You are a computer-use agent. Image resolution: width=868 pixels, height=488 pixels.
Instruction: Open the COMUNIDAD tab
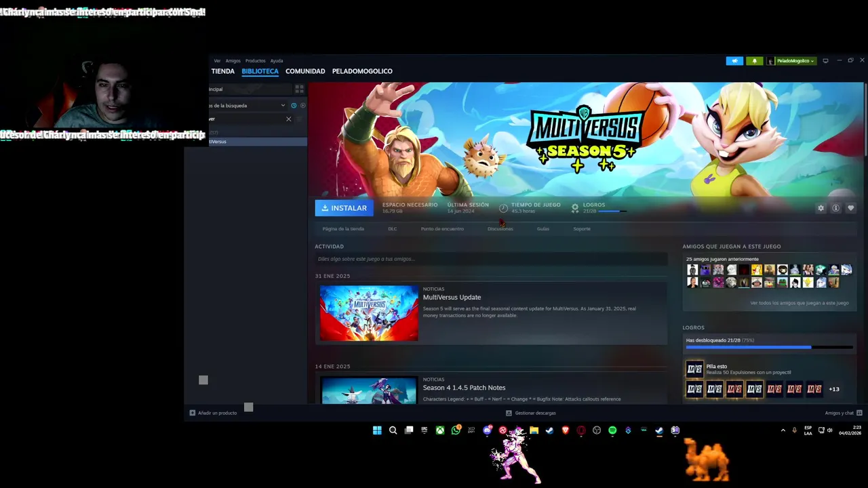click(305, 71)
